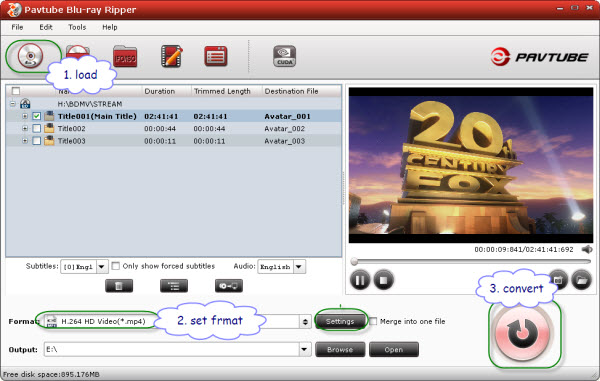The height and width of the screenshot is (381, 600).
Task: Check the Title002 checkbox
Action: coord(37,129)
